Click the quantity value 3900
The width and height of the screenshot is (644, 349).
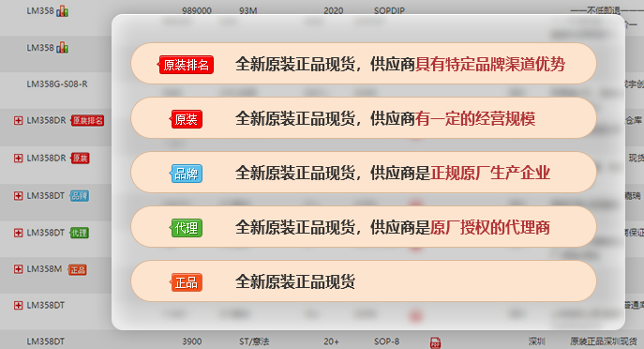(192, 341)
